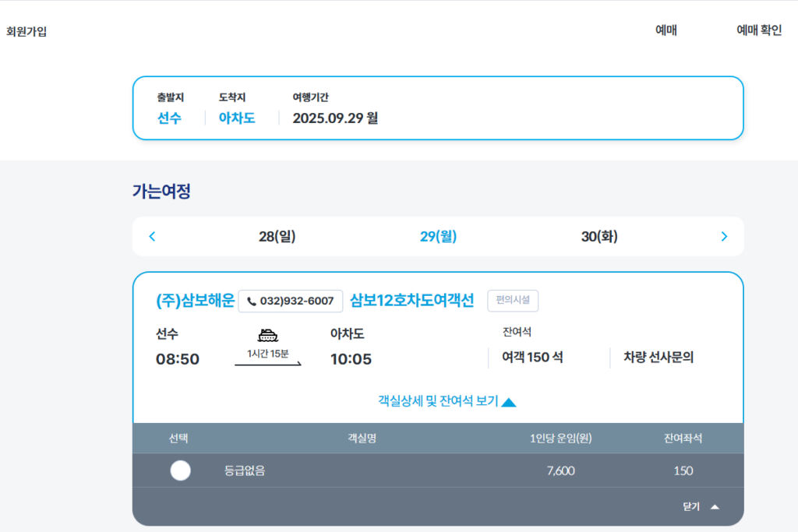
Task: Click the left arrow to view earlier dates
Action: (x=153, y=236)
